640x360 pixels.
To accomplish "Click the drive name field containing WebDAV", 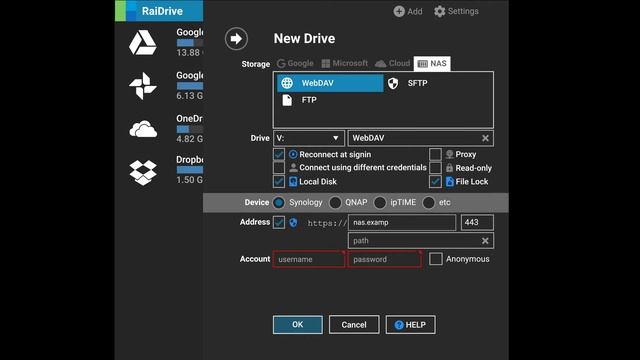I will tap(420, 138).
